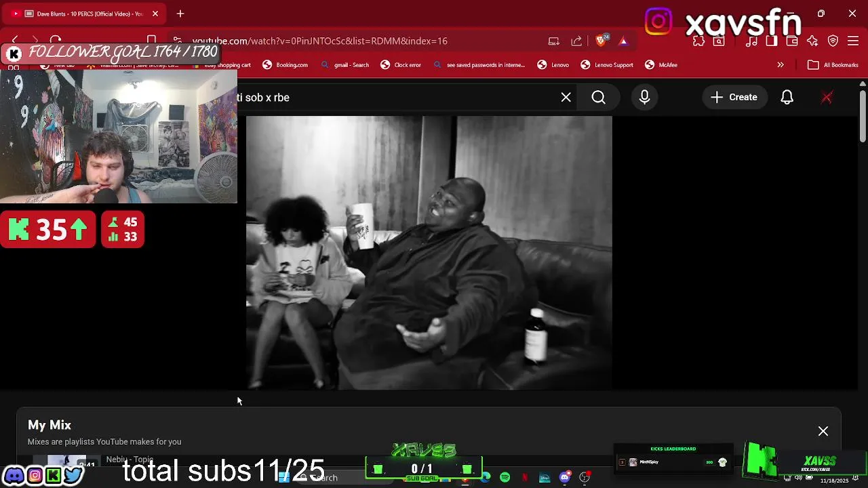Screen dimensions: 868x488
Task: Open the ebay shopping cart bookmark
Action: (227, 65)
